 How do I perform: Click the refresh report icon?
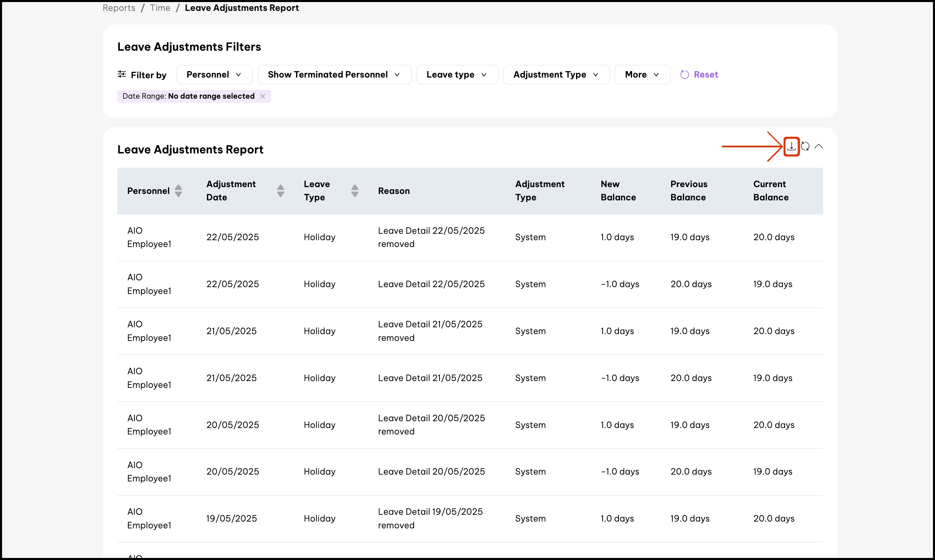point(805,146)
